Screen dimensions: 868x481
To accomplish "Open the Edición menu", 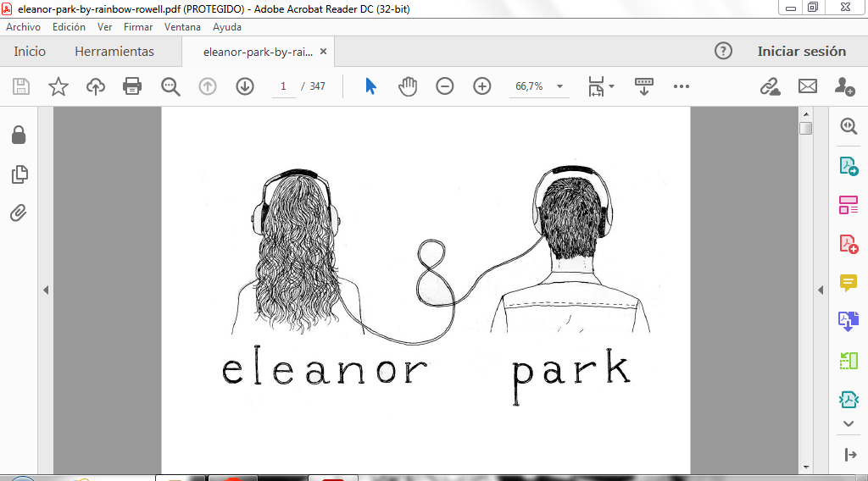I will pyautogui.click(x=69, y=26).
